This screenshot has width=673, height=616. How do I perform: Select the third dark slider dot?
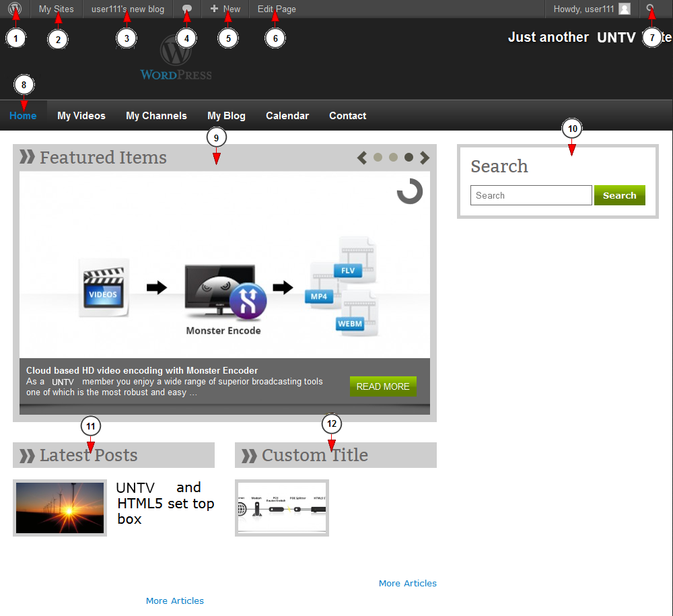point(409,158)
